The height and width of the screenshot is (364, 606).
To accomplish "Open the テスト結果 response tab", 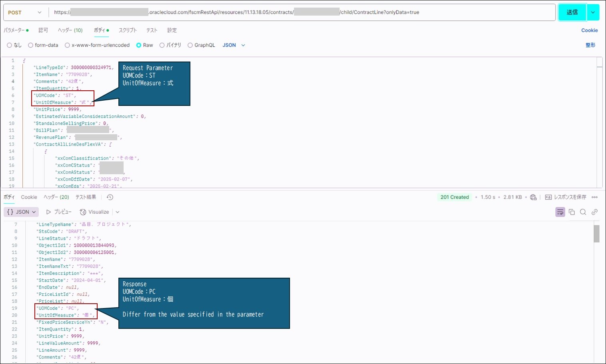I will [86, 197].
